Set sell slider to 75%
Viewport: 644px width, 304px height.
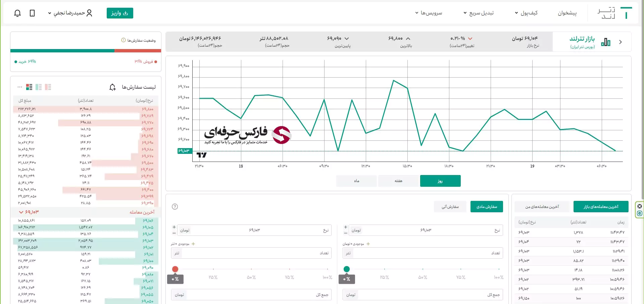[x=289, y=277]
